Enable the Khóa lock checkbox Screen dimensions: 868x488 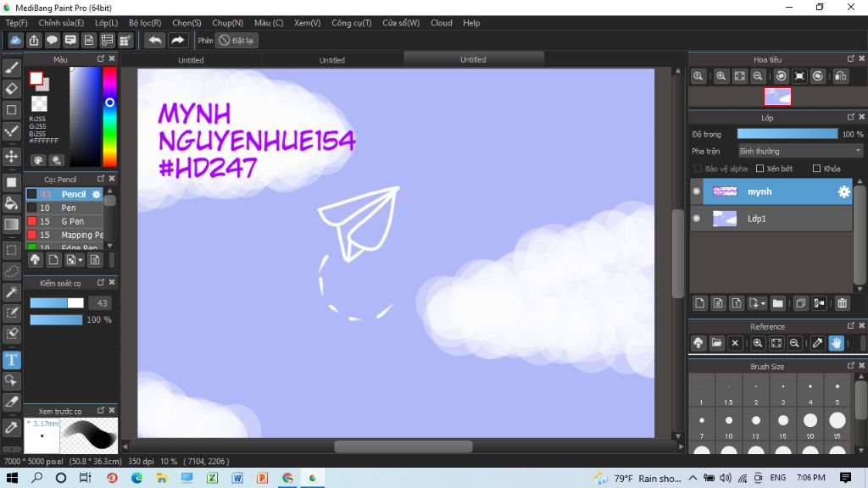pos(816,169)
